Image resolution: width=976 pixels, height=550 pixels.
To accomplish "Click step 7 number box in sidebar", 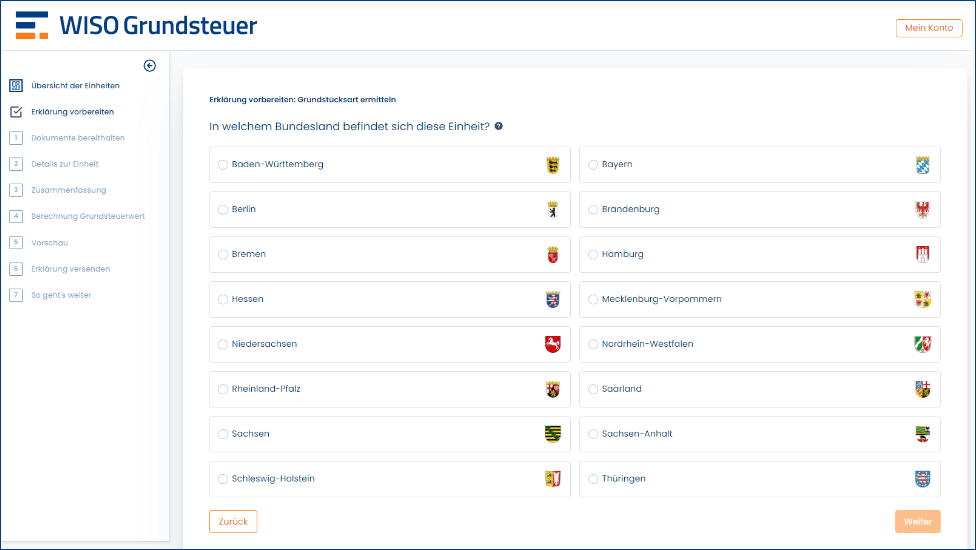I will click(x=16, y=295).
